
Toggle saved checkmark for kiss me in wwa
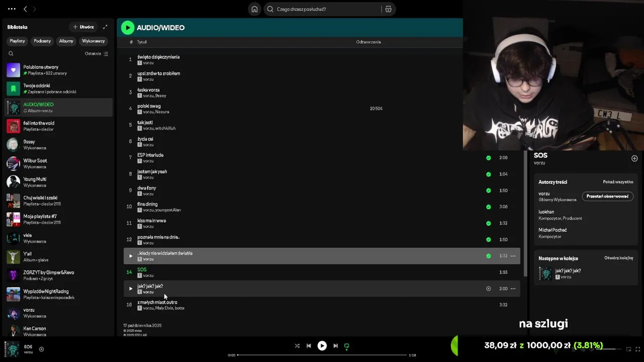489,223
